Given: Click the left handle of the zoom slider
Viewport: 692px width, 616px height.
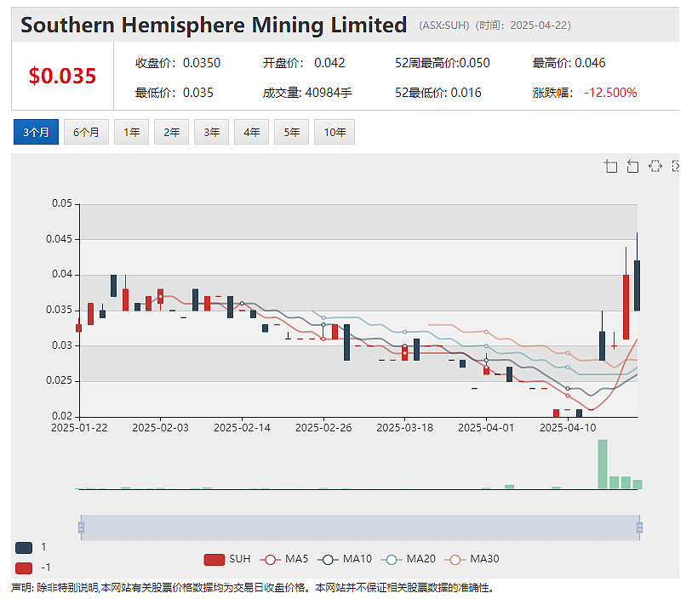Looking at the screenshot, I should (x=81, y=528).
